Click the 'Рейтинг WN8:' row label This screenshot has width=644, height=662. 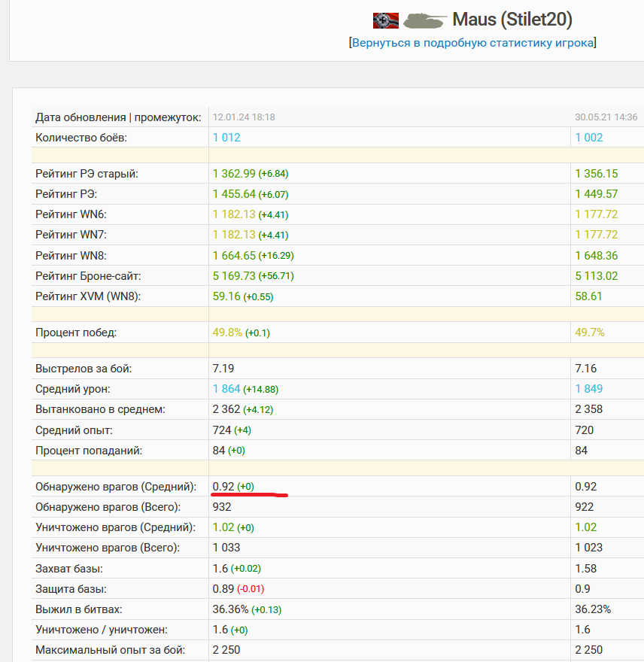73,256
